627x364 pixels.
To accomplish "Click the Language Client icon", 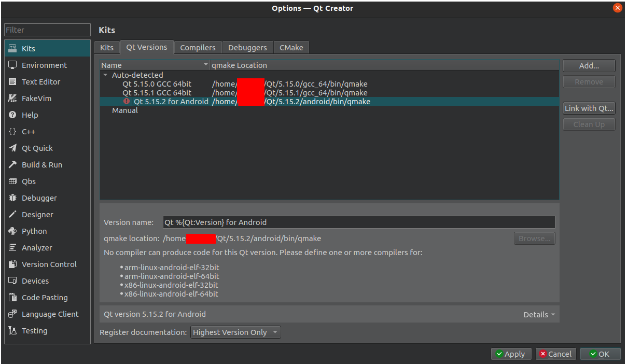I will [13, 314].
